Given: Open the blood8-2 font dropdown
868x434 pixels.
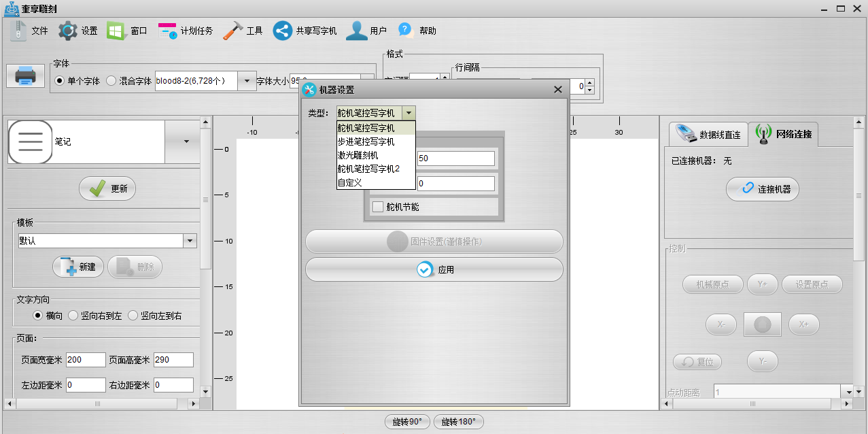Looking at the screenshot, I should 247,81.
